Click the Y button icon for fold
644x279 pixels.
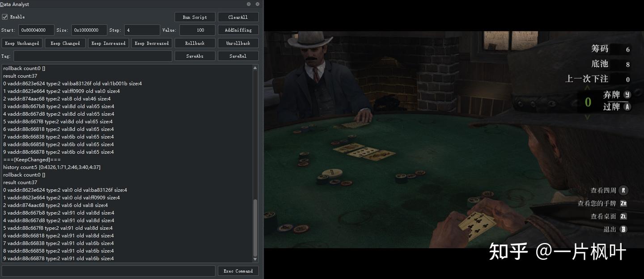627,94
